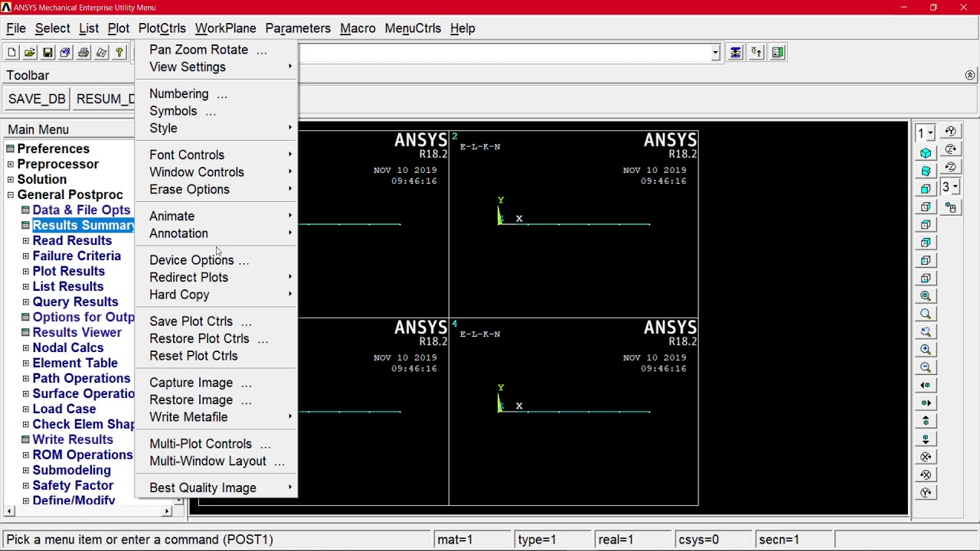The height and width of the screenshot is (551, 980).
Task: Click the csys=0 status bar entry
Action: [x=713, y=540]
